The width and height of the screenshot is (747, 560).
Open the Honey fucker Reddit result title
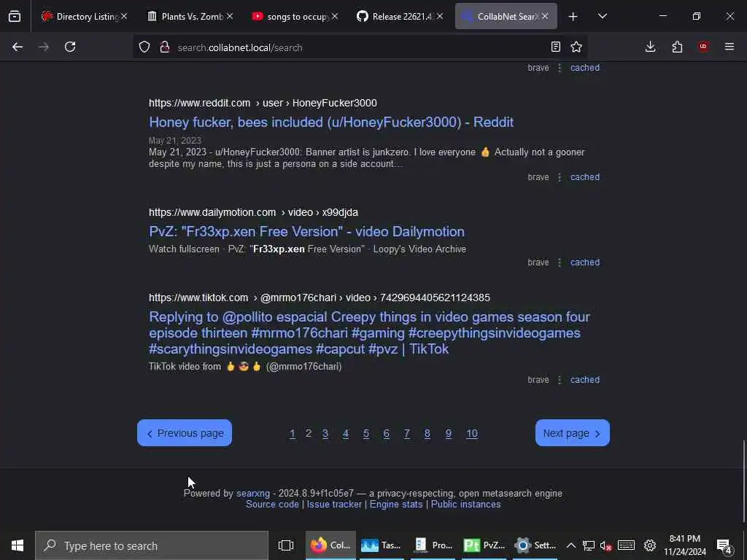point(331,122)
